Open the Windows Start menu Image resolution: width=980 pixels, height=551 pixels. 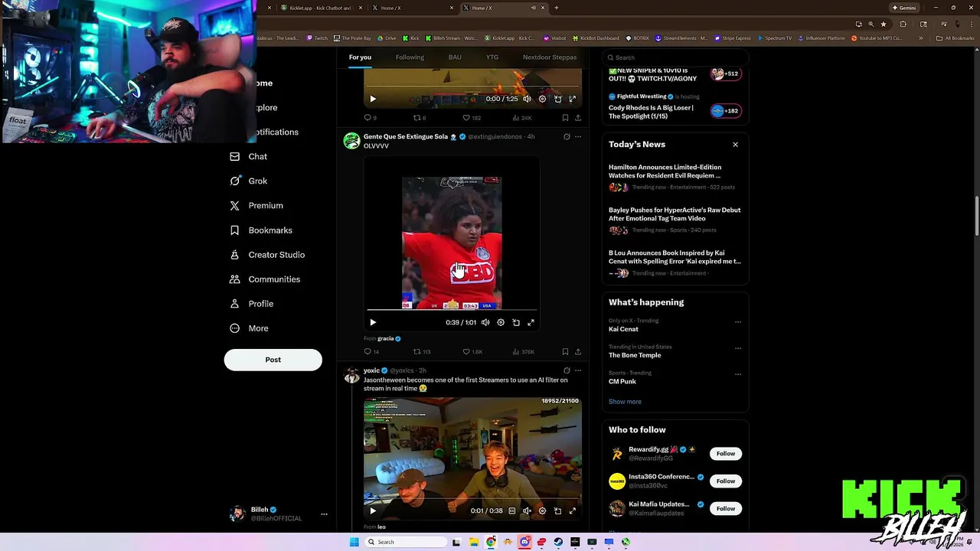354,542
